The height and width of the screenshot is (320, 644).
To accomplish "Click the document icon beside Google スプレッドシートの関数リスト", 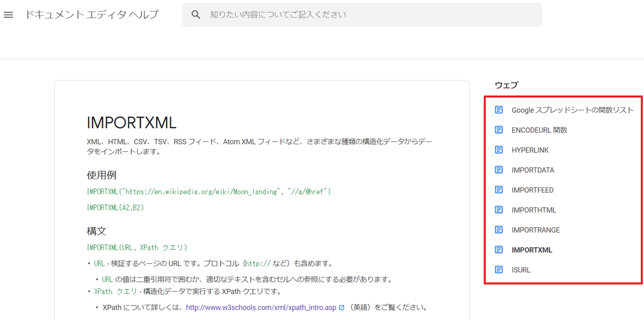I will click(x=500, y=110).
